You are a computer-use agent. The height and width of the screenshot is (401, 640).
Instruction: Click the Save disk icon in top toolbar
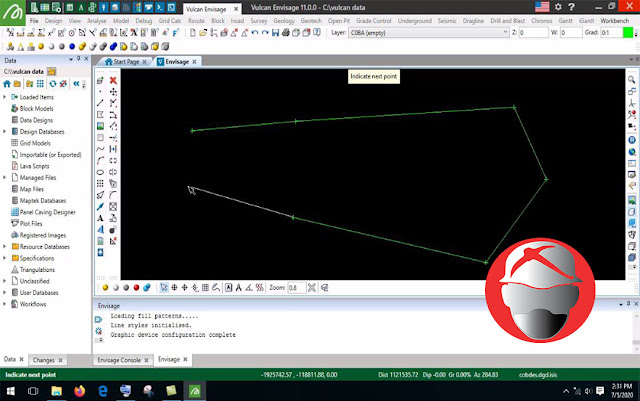click(x=276, y=33)
